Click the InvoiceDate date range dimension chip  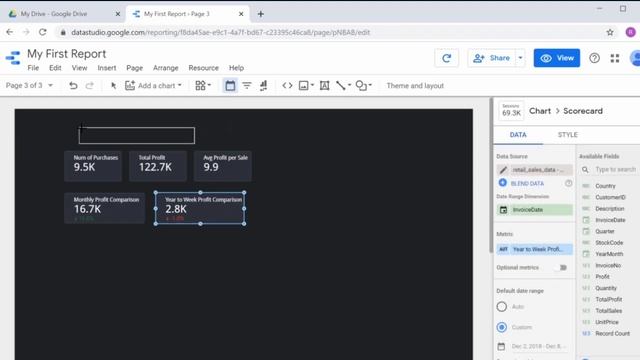point(534,209)
